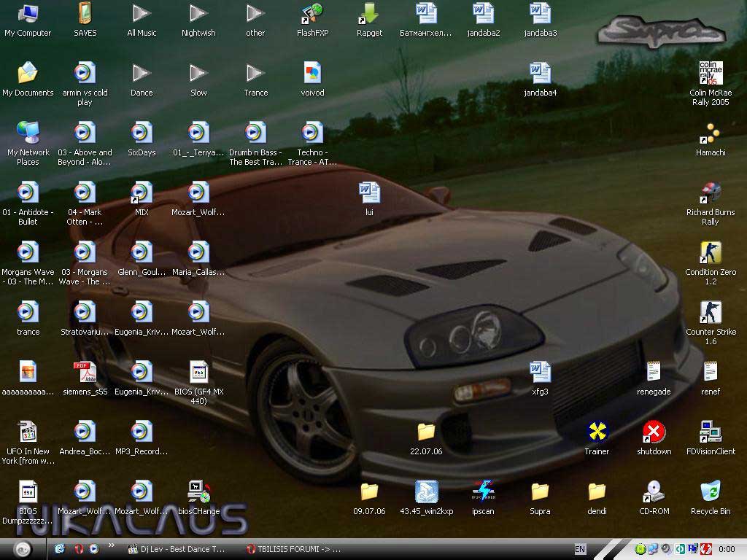The image size is (747, 560).
Task: Click the red shutdown shortcut icon
Action: click(x=654, y=432)
